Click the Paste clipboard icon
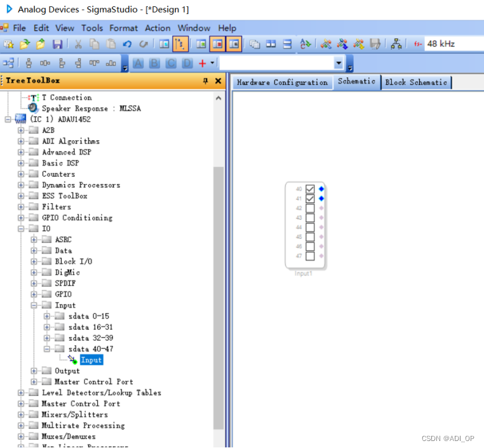This screenshot has height=448, width=484. [x=111, y=44]
